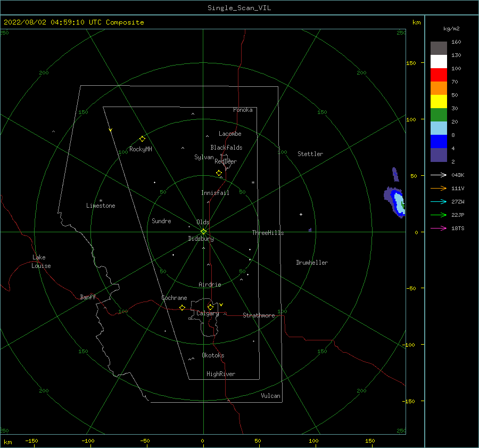Image resolution: width=479 pixels, height=448 pixels.
Task: Click the small purple echo north of storm
Action: point(395,174)
